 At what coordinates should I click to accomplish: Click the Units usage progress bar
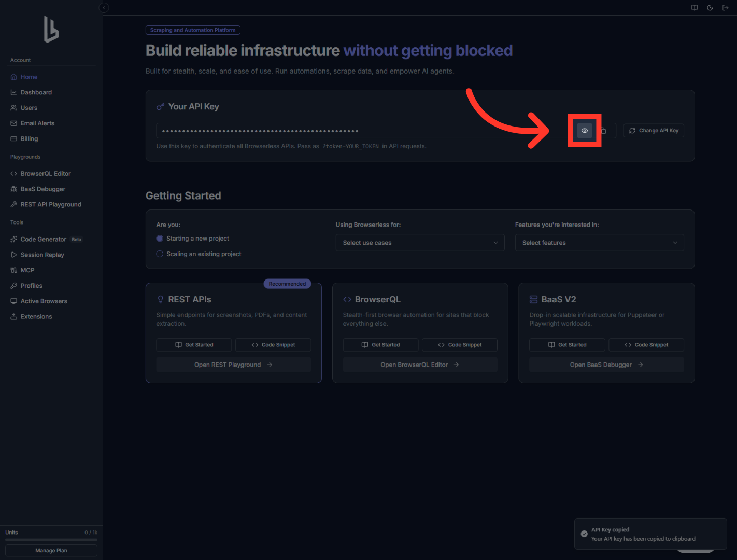point(51,540)
